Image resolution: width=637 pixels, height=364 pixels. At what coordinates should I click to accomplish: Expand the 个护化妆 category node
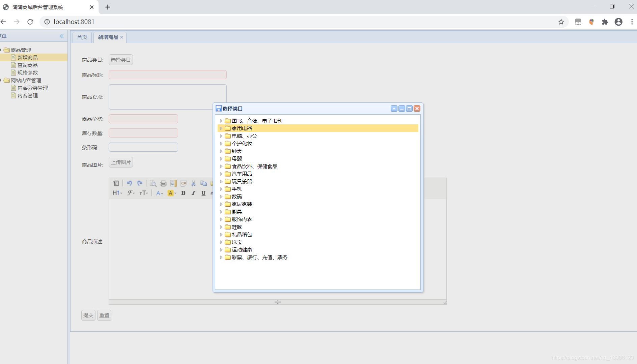click(x=221, y=144)
